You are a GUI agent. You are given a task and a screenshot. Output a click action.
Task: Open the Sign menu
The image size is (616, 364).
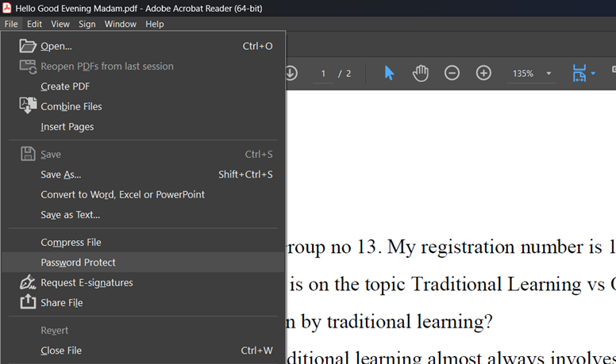[x=87, y=24]
